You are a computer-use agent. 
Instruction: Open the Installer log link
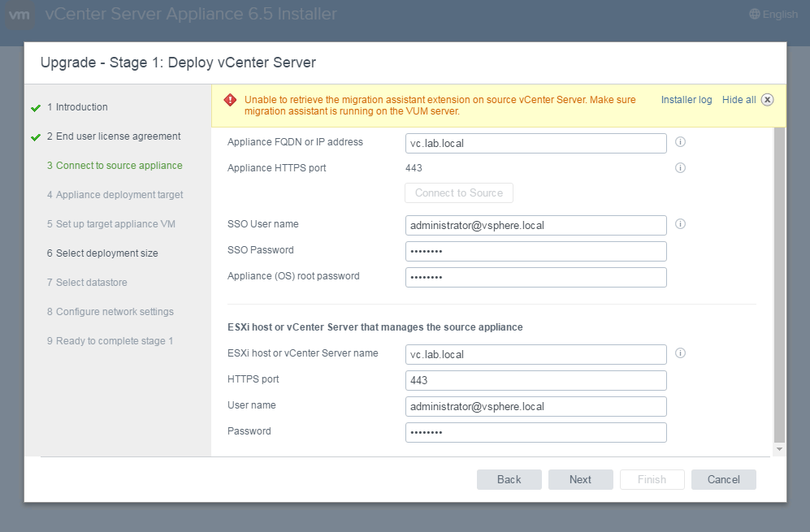(x=686, y=100)
